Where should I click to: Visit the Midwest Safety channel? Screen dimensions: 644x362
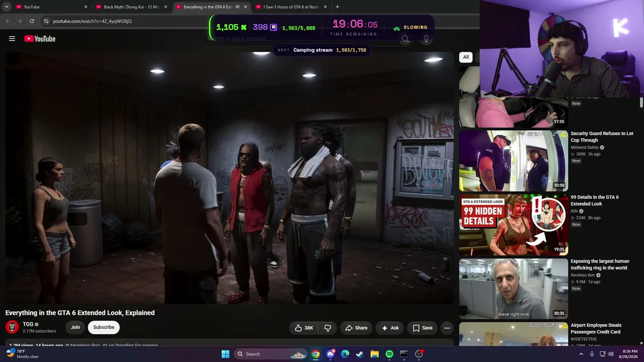(585, 147)
